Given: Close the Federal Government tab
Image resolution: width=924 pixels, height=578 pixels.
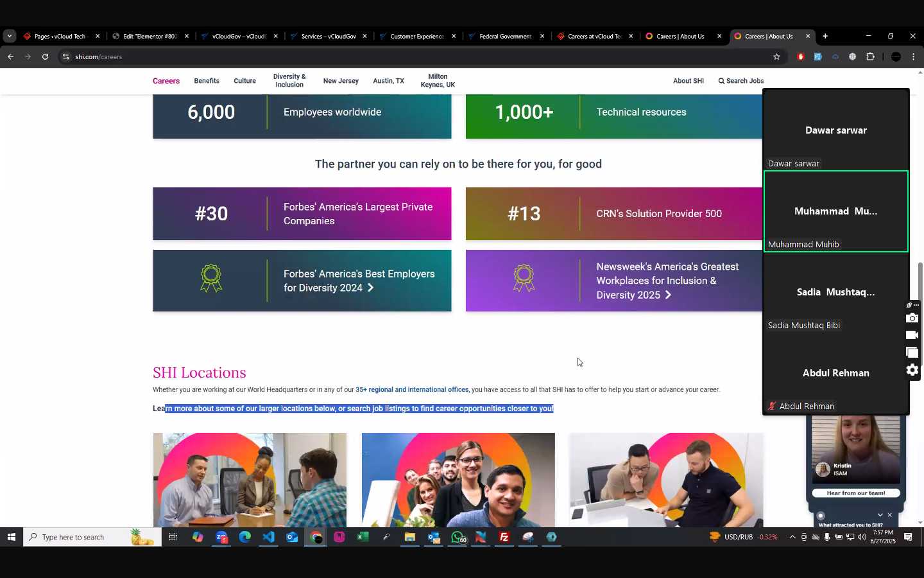Looking at the screenshot, I should (542, 36).
